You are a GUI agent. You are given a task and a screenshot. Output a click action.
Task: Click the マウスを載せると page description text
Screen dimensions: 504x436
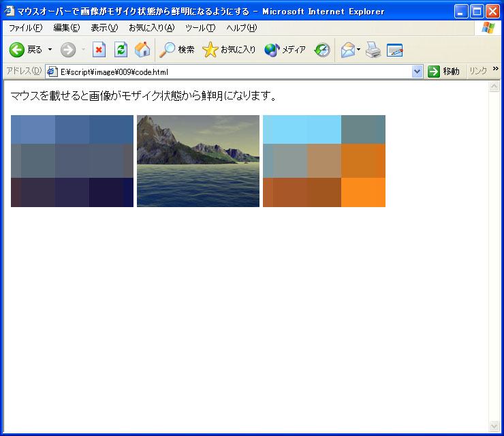point(143,96)
